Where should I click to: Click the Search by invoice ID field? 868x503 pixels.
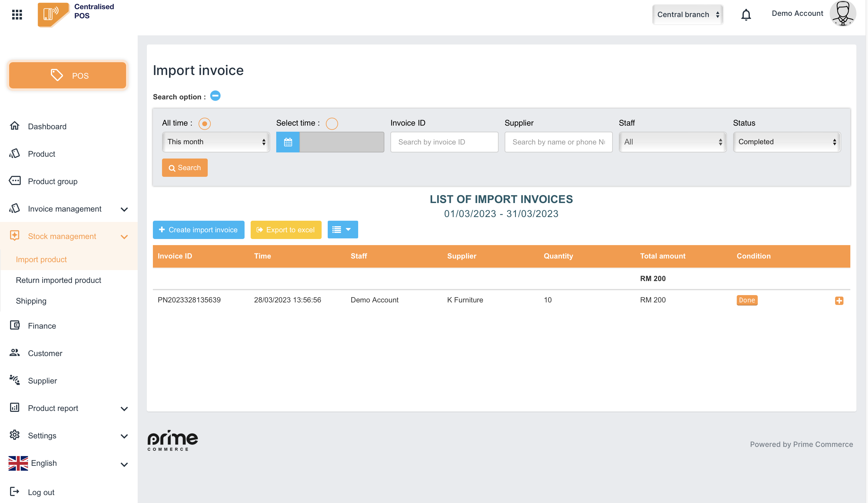click(444, 142)
